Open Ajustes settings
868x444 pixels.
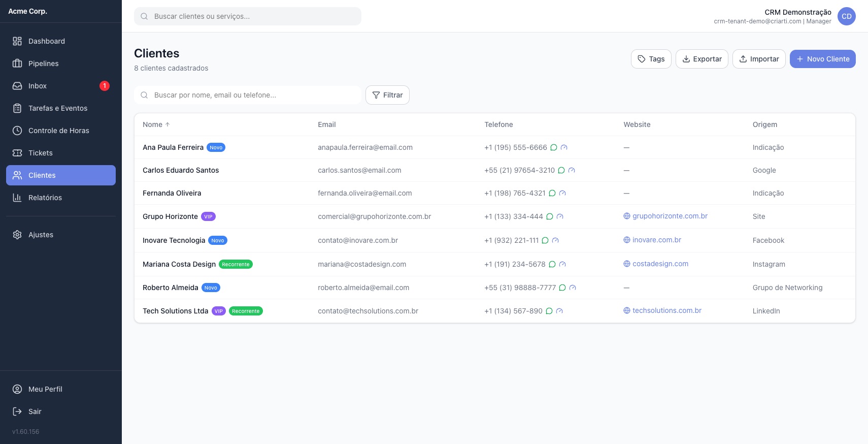[61, 235]
